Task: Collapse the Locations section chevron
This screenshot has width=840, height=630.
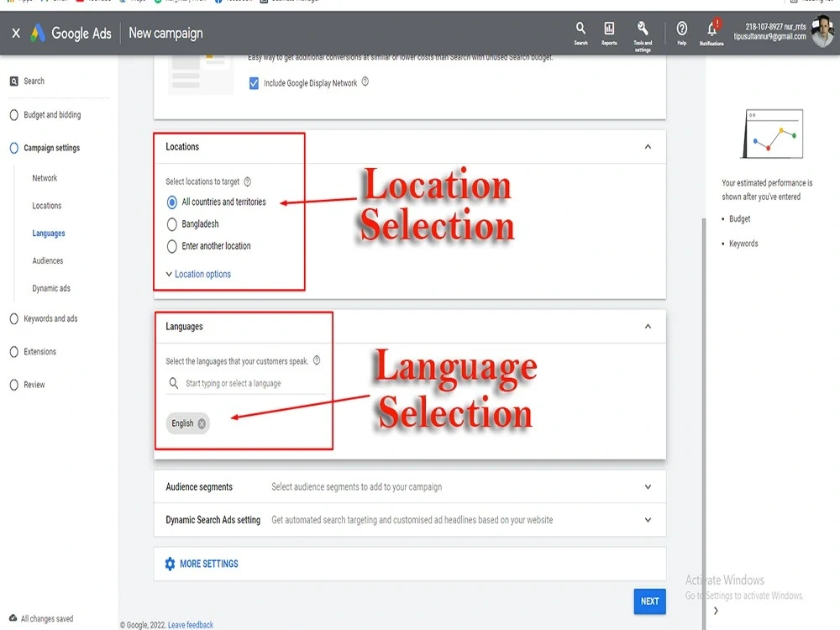Action: pyautogui.click(x=648, y=147)
